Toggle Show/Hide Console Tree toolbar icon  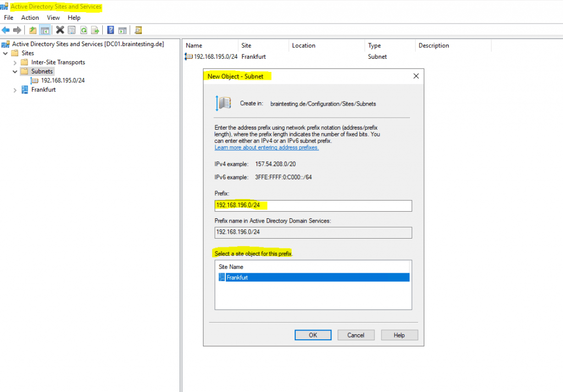pos(45,30)
